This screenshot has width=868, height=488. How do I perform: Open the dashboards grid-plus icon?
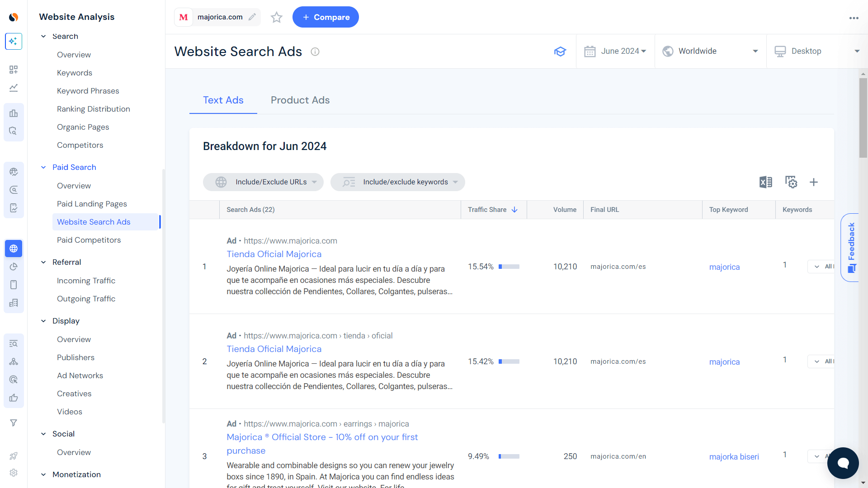point(14,70)
